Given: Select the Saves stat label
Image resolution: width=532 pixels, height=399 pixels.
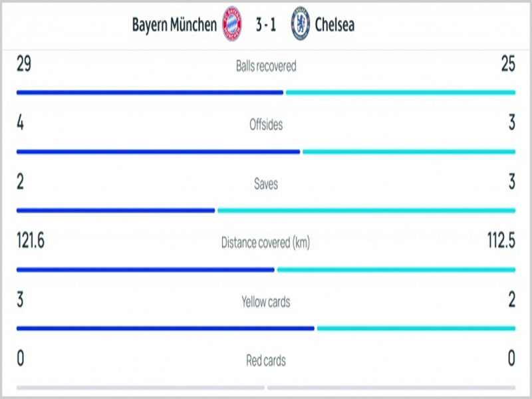Looking at the screenshot, I should point(266,184).
